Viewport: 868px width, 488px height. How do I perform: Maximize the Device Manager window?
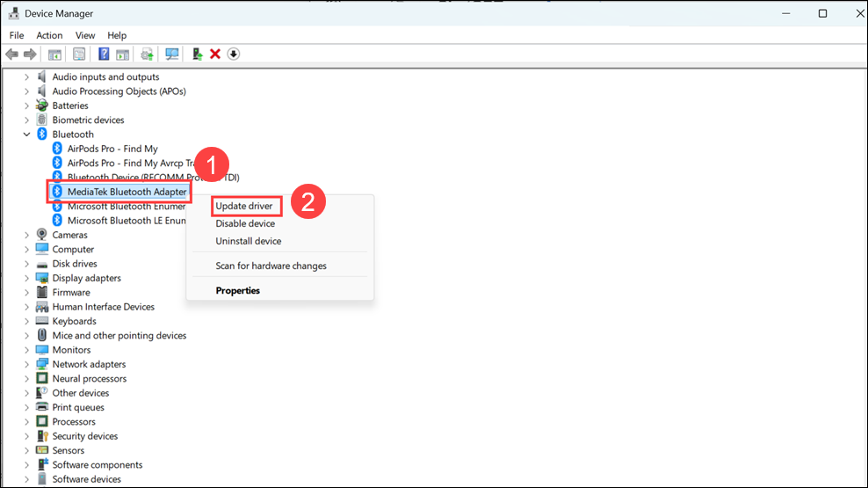(x=822, y=13)
